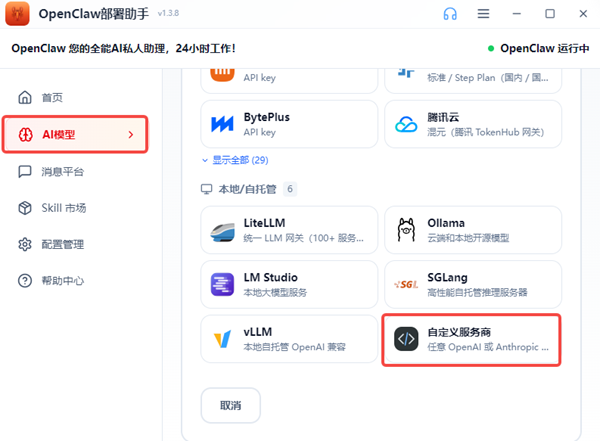Click the orange provider icon above BytePlus
600x441 pixels.
[222, 75]
